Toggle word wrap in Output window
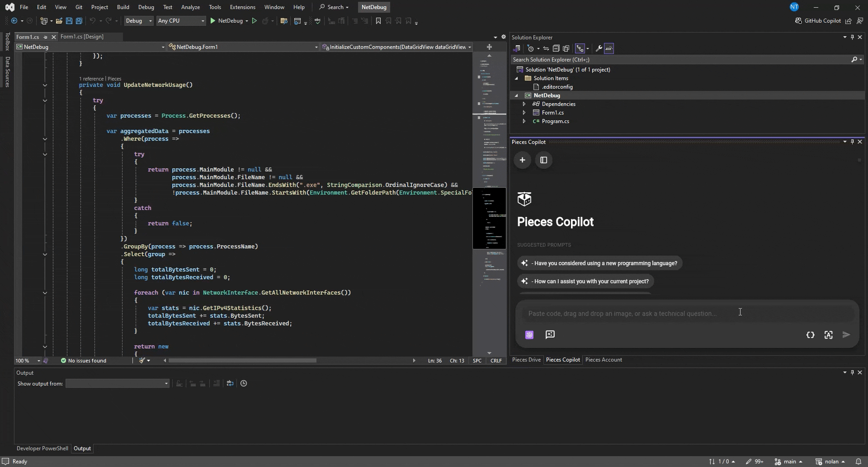The width and height of the screenshot is (868, 467). click(230, 384)
